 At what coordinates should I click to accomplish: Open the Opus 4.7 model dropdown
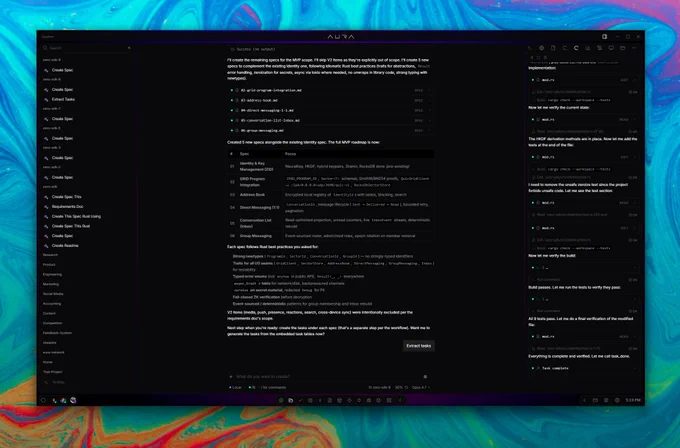coord(421,388)
